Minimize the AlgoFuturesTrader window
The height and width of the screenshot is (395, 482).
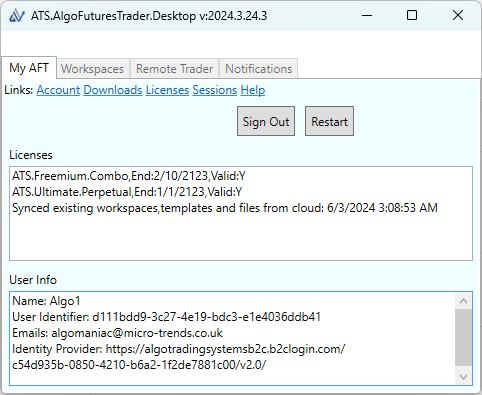tap(367, 15)
